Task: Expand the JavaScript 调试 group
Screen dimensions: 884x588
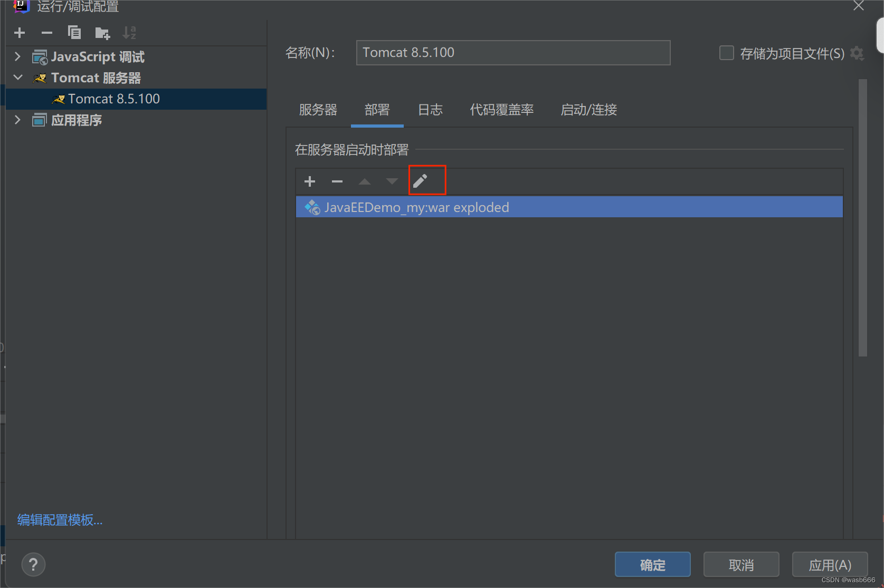Action: pyautogui.click(x=17, y=56)
